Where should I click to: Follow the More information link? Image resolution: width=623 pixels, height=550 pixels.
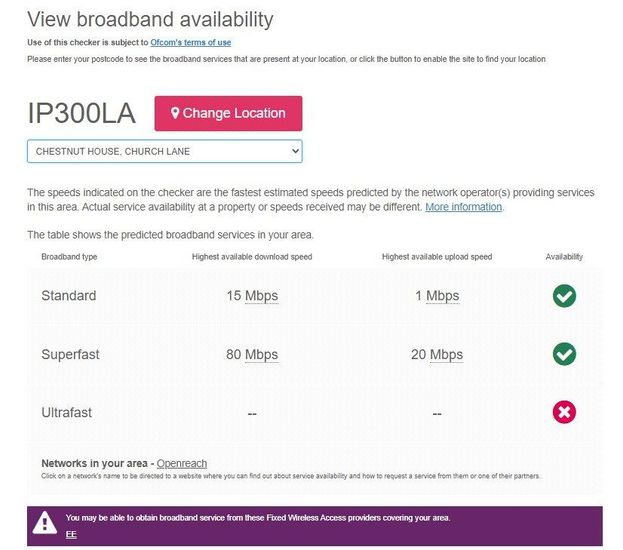click(x=463, y=207)
